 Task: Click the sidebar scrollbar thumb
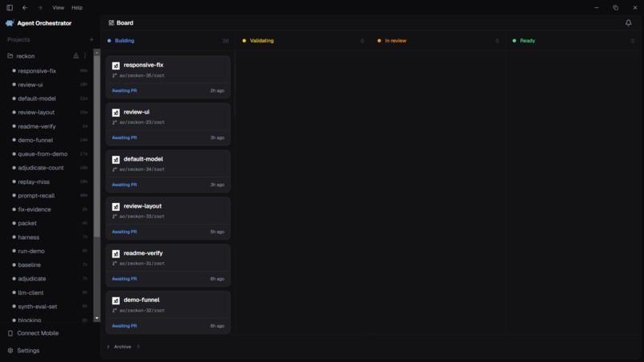click(x=97, y=146)
